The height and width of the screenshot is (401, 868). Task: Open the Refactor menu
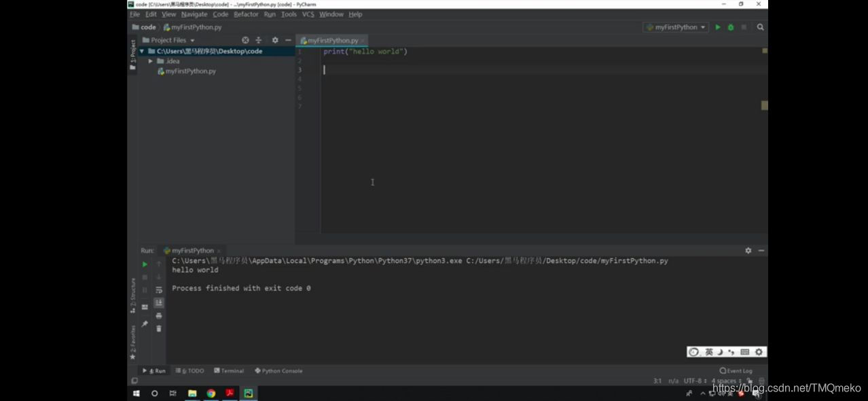tap(246, 14)
